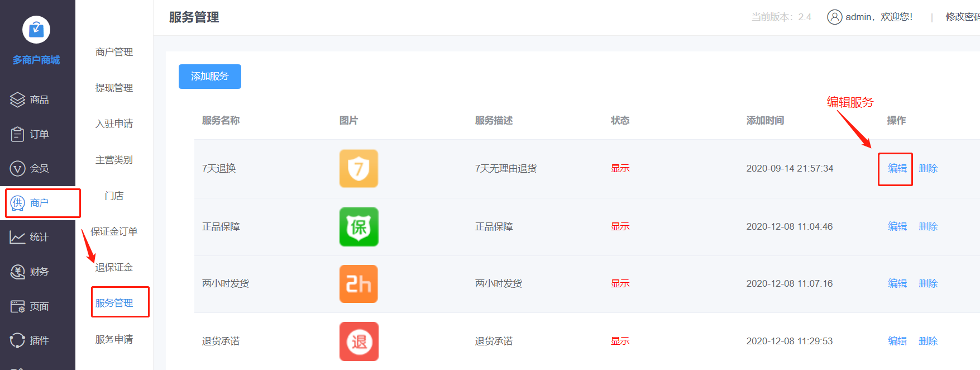Click 服务描述 column header

tap(494, 120)
